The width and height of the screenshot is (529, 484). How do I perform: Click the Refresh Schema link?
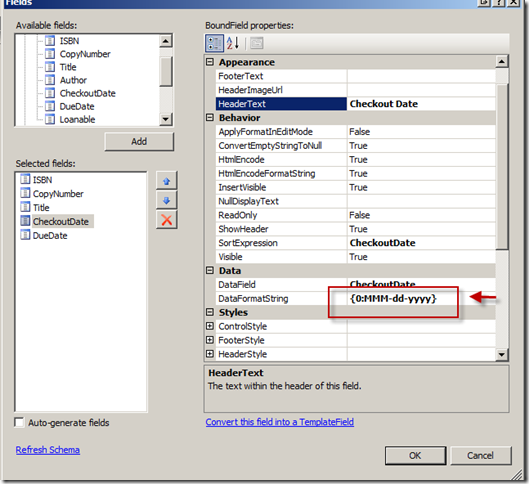click(48, 450)
